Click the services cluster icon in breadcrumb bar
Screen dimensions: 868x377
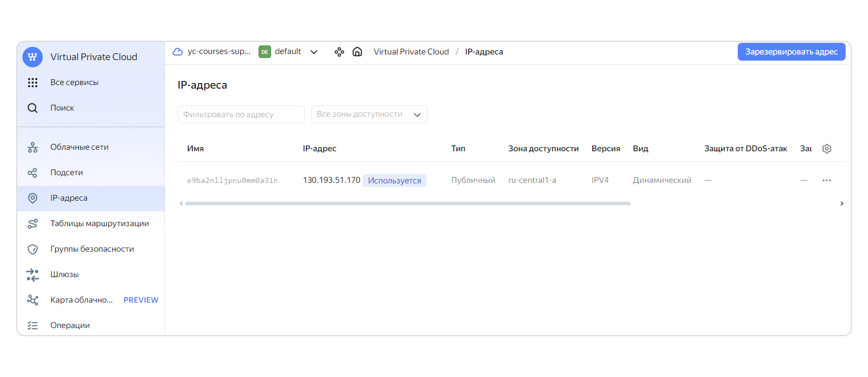point(339,52)
